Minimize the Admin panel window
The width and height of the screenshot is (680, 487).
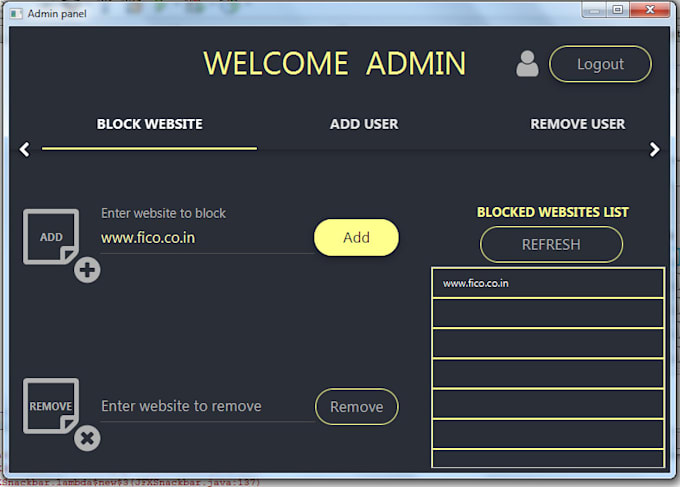594,10
